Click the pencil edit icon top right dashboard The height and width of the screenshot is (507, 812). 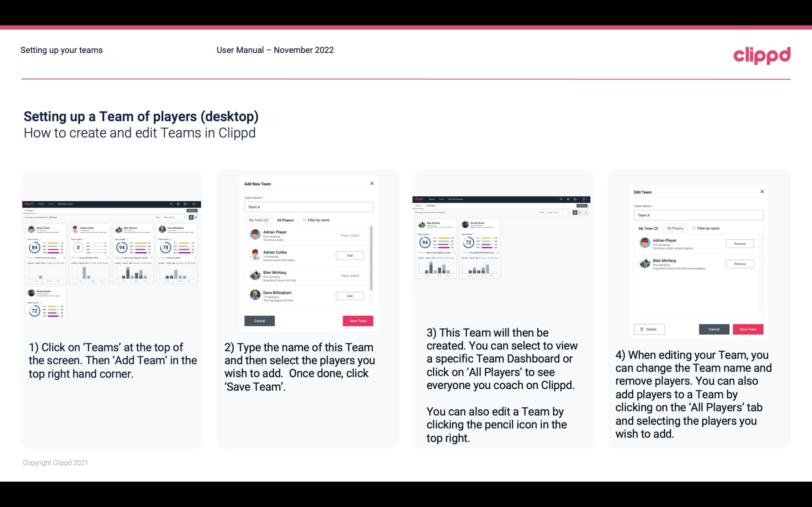click(586, 212)
